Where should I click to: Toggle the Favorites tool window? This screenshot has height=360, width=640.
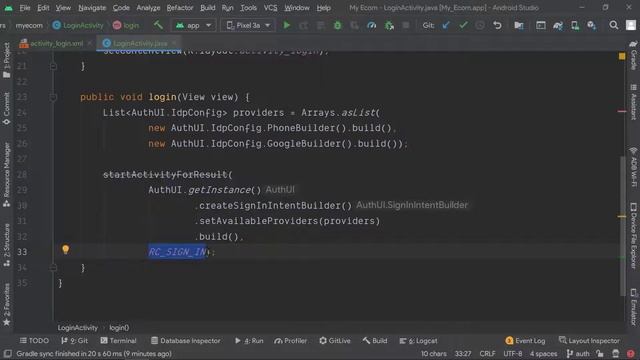coord(7,304)
